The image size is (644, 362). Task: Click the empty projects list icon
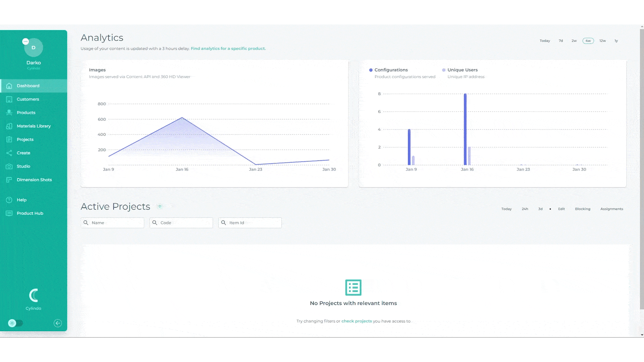point(353,288)
